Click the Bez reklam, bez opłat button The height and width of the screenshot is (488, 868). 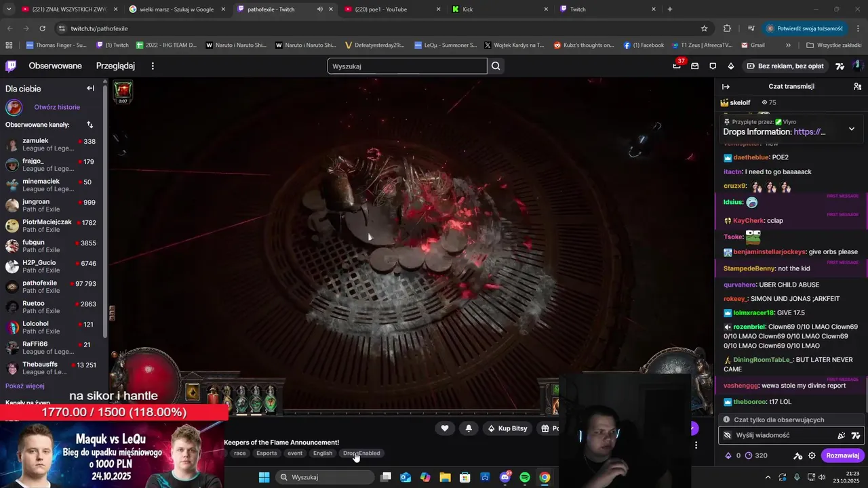[x=785, y=66]
